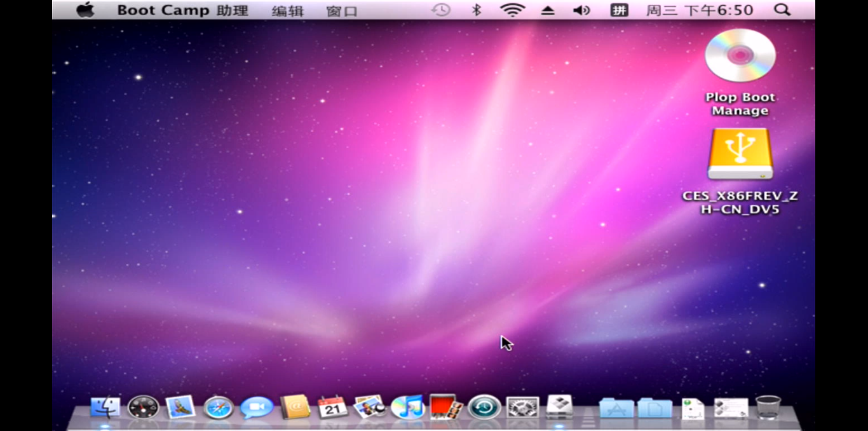
Task: Open Spotlight search magnifier
Action: [x=783, y=10]
